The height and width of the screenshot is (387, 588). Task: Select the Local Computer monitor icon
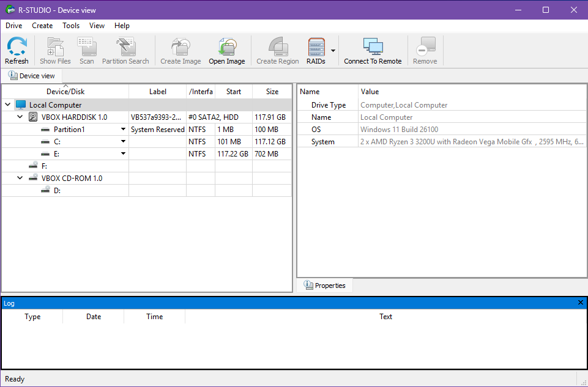21,105
